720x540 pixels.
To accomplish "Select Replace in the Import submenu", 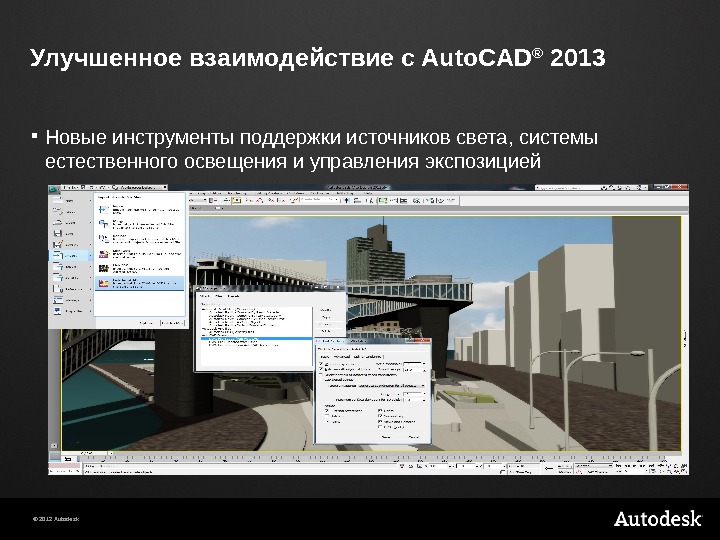I will (140, 239).
